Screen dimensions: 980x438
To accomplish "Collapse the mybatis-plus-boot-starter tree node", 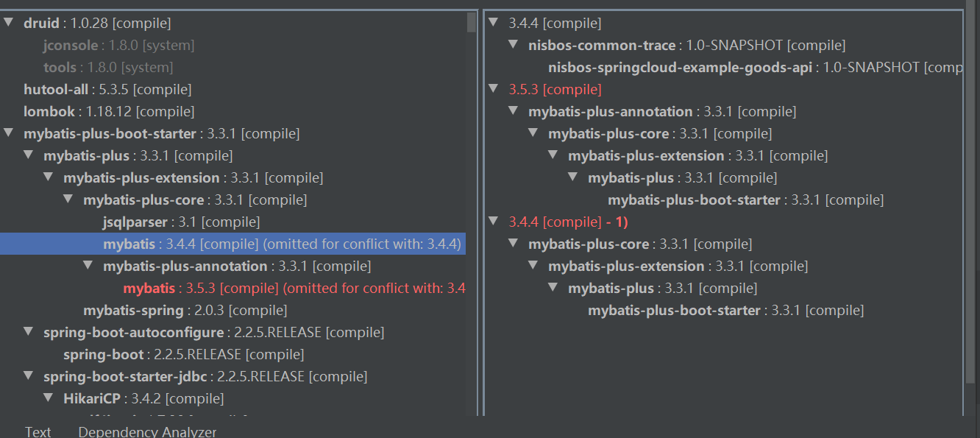I will click(x=7, y=133).
